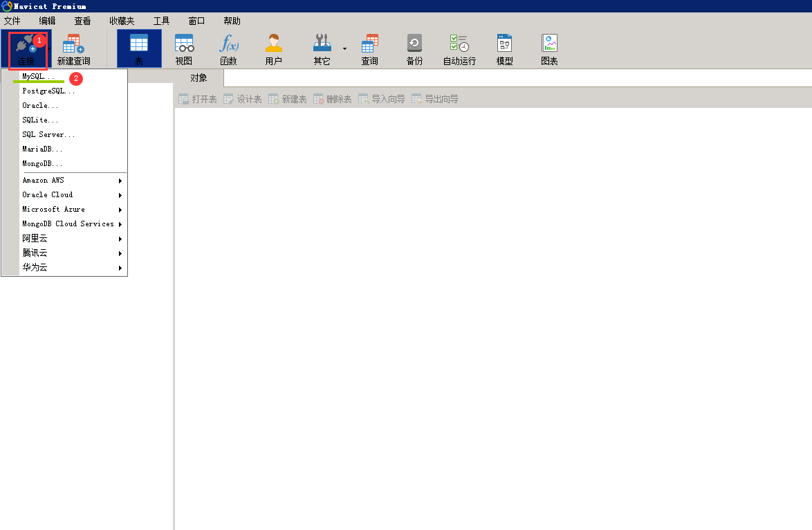Screen dimensions: 812x530
Task: Choose SQL Server... connection option
Action: pos(65,134)
